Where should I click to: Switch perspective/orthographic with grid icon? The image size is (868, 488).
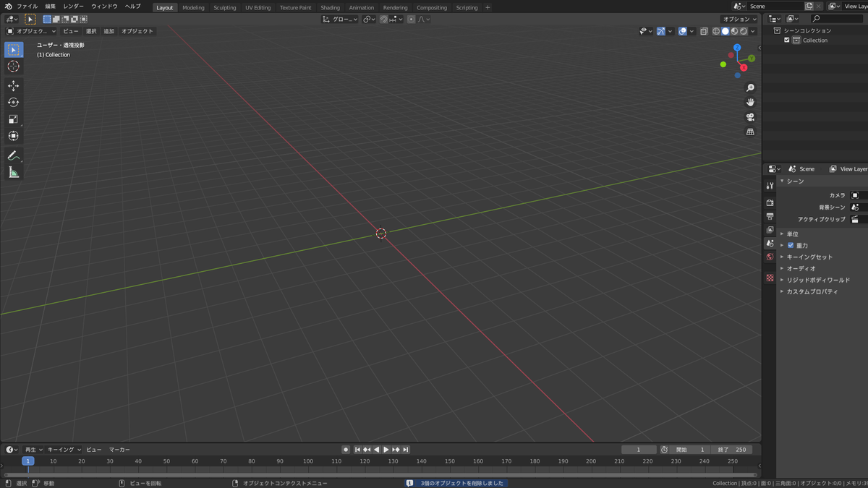(x=750, y=132)
